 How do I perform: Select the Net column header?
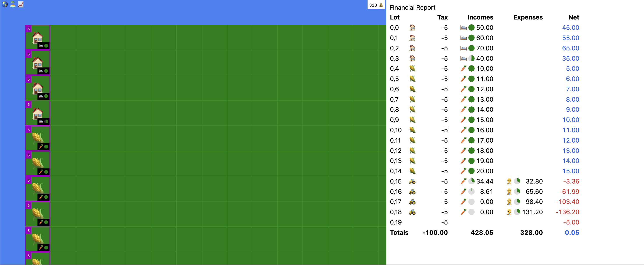pyautogui.click(x=573, y=18)
